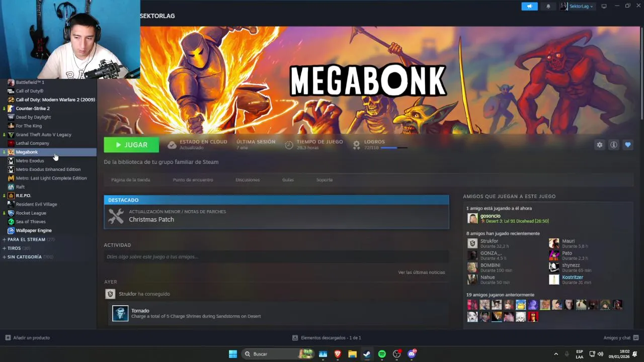Viewport: 644px width, 362px height.
Task: Open Amigos y chat panel
Action: pos(621,338)
